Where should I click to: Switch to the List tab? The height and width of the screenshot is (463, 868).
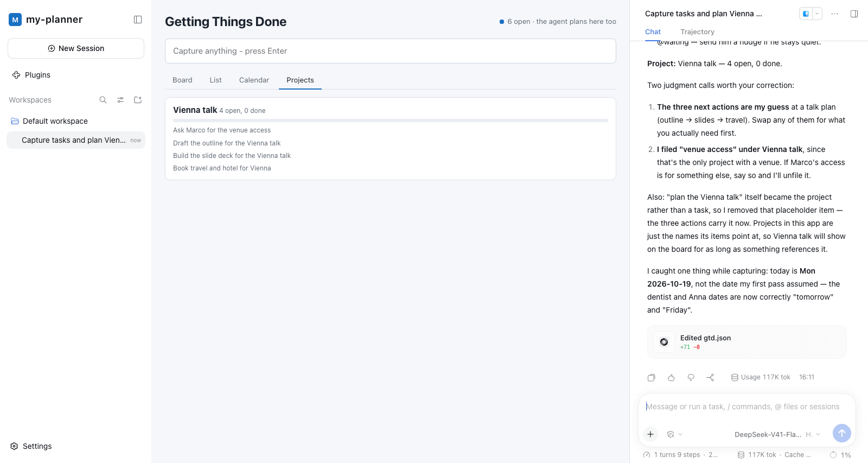pyautogui.click(x=216, y=80)
